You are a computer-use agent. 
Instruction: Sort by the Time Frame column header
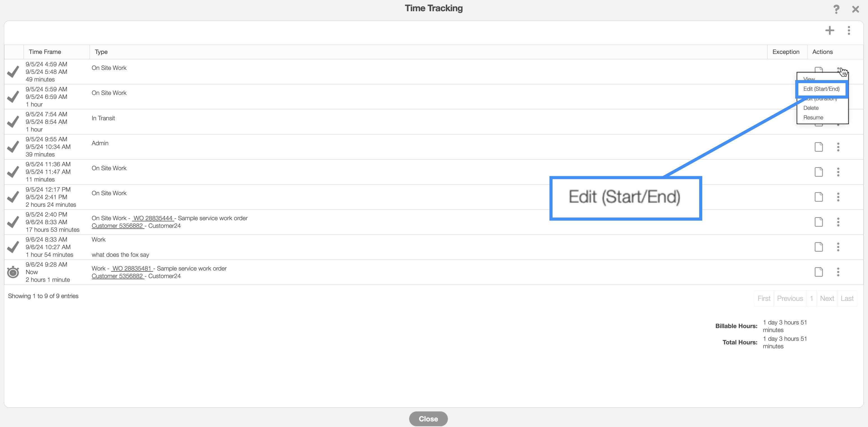click(x=45, y=52)
